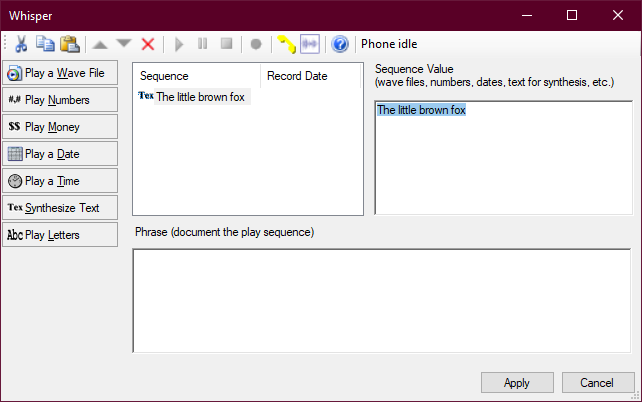Select 'The little brown fox' sequence row

pyautogui.click(x=200, y=97)
